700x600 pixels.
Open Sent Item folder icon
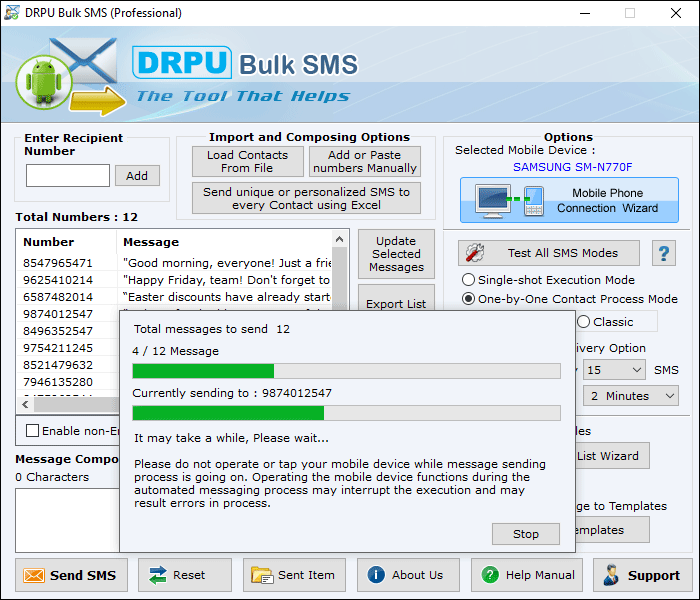263,575
